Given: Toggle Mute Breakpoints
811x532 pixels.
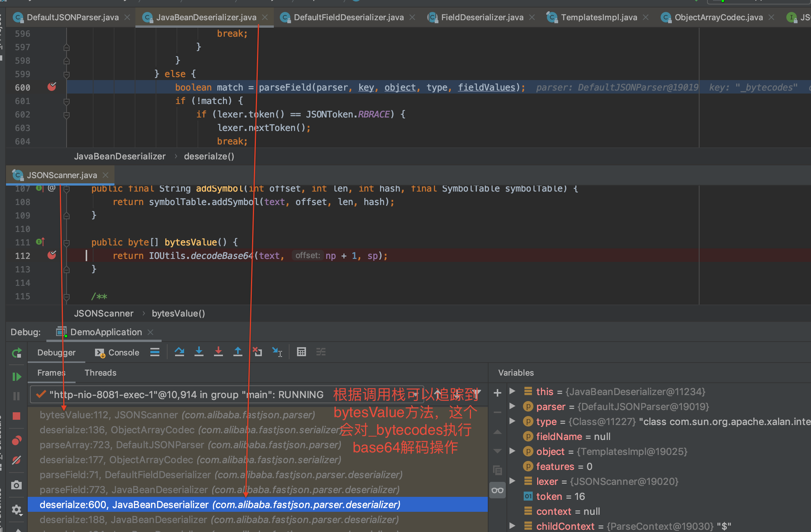Looking at the screenshot, I should tap(16, 461).
